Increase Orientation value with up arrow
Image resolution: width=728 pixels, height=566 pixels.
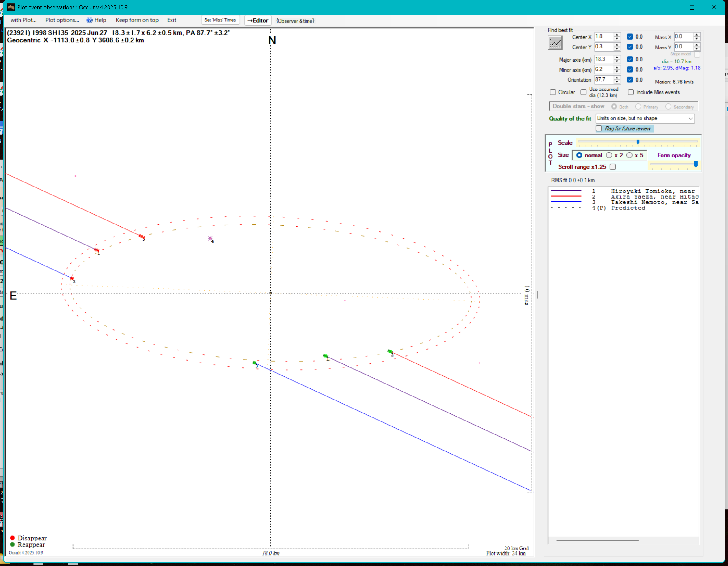click(617, 78)
